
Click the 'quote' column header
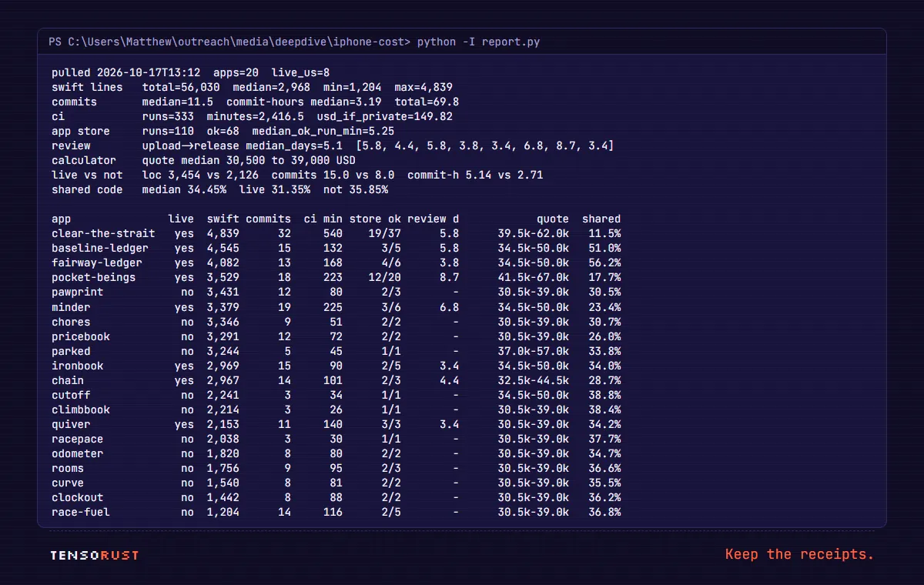pos(553,219)
